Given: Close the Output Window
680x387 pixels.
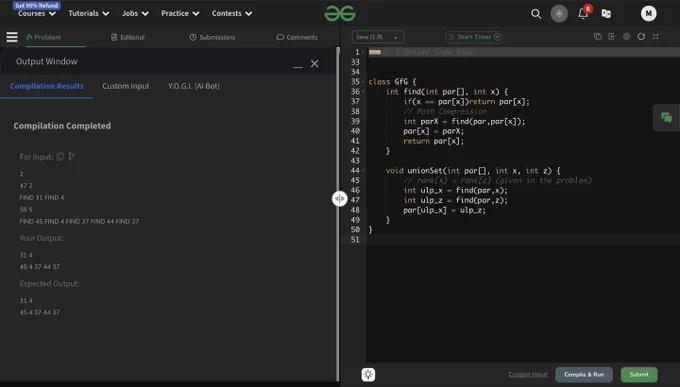Looking at the screenshot, I should pos(314,64).
